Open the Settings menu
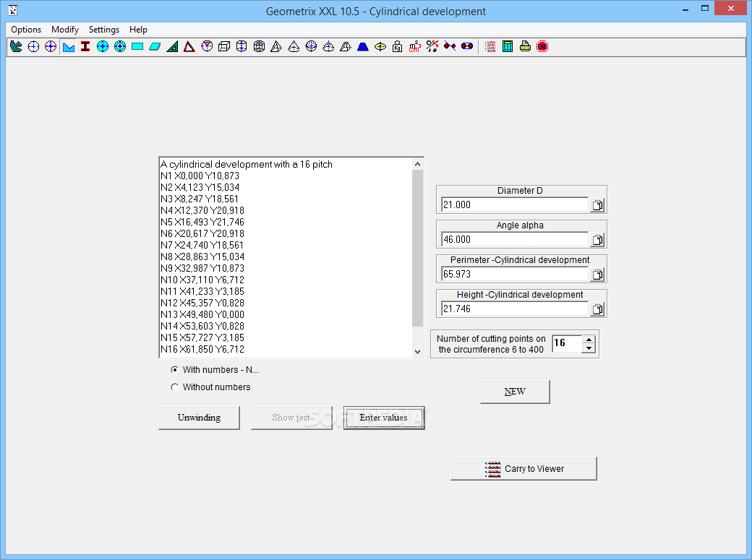 point(104,30)
